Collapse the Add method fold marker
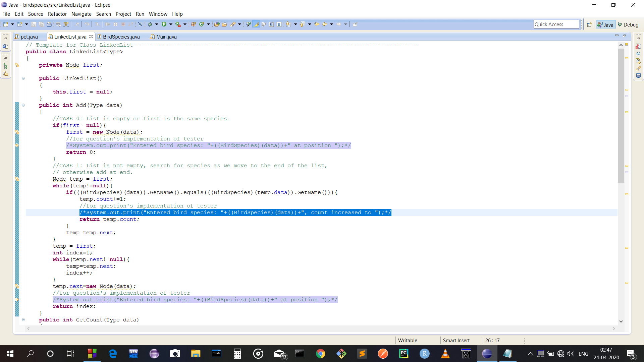The image size is (644, 362). coord(23,105)
